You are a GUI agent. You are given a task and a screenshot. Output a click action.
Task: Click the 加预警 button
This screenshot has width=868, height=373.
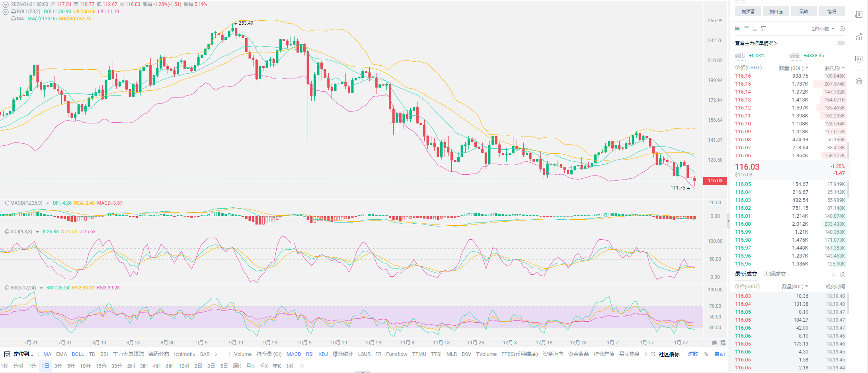[x=748, y=12]
